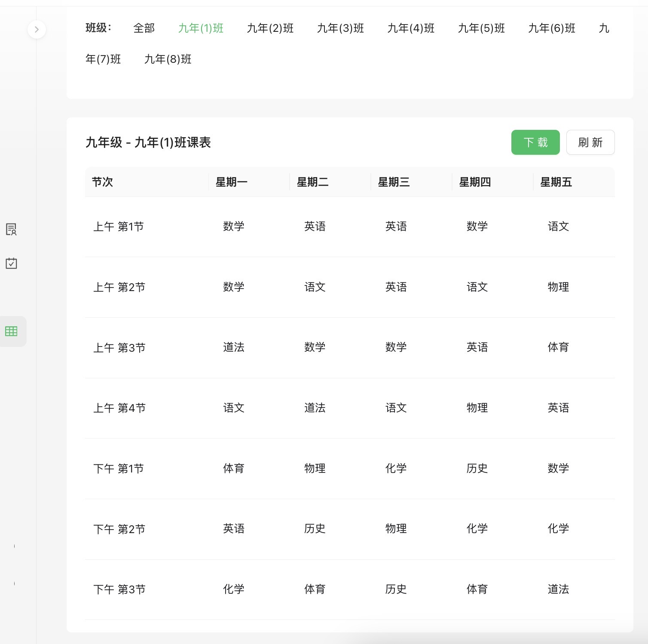The width and height of the screenshot is (648, 644).
Task: Select the Monday 上午 第3节 道法 cell
Action: (x=233, y=347)
